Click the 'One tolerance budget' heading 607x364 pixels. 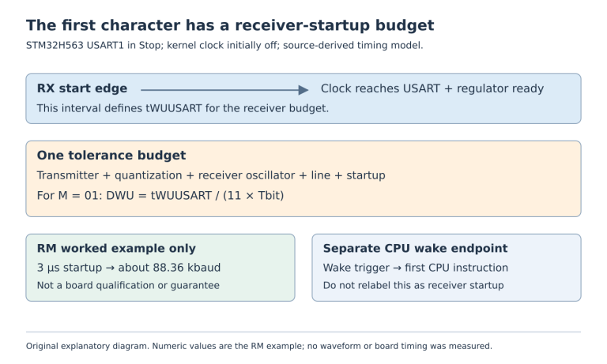pyautogui.click(x=111, y=156)
